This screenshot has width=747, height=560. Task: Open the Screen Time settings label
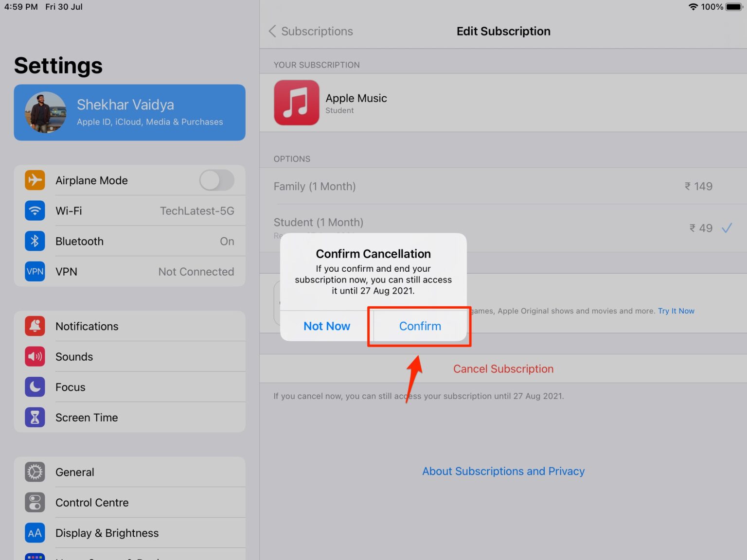pyautogui.click(x=87, y=418)
